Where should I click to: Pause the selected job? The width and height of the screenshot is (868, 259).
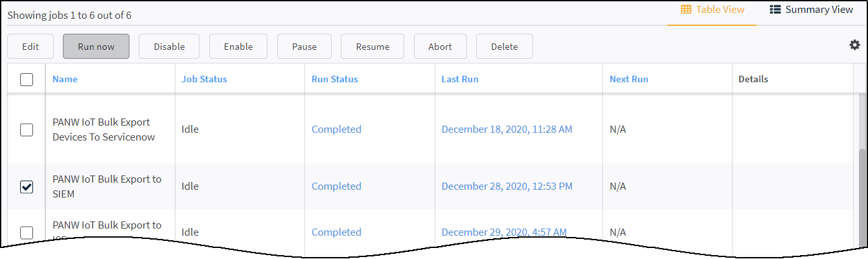coord(304,47)
